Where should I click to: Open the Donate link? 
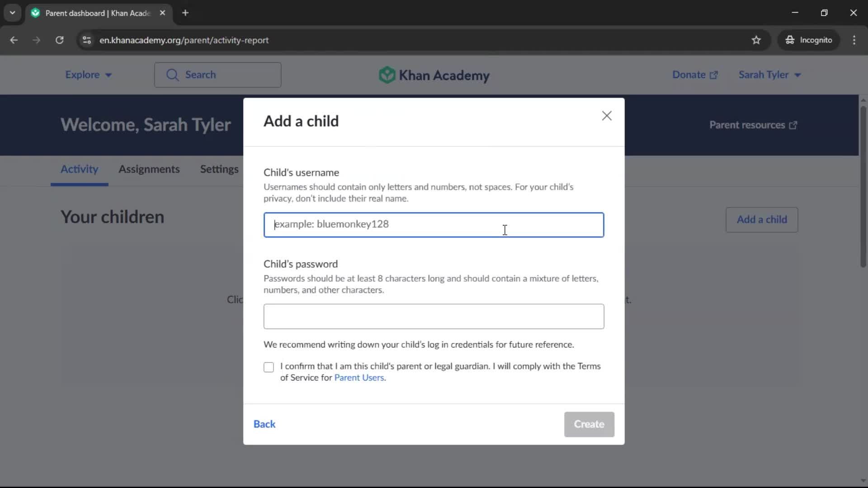pos(695,75)
